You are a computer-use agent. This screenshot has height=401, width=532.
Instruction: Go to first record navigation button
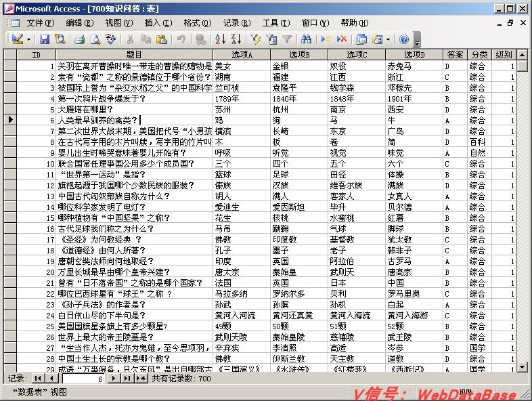click(39, 378)
